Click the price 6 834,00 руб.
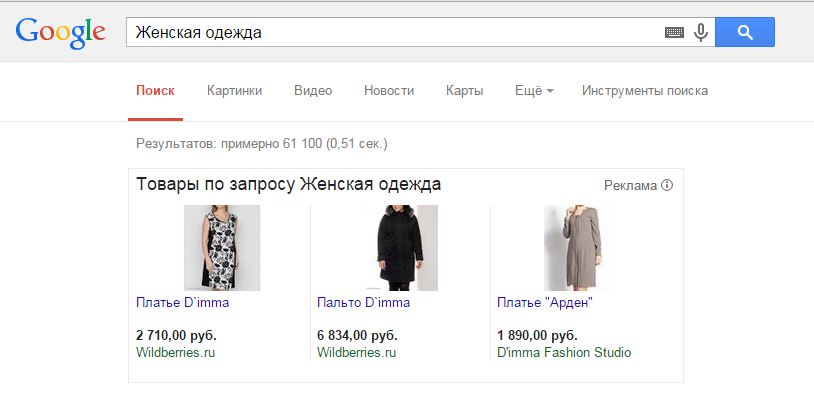Image resolution: width=814 pixels, height=397 pixels. click(x=357, y=336)
